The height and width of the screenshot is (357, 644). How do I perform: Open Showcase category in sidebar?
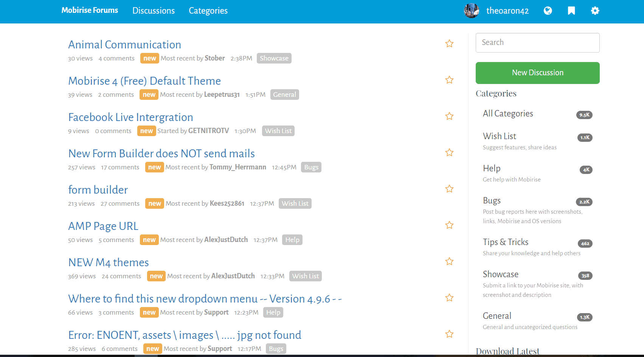[500, 274]
